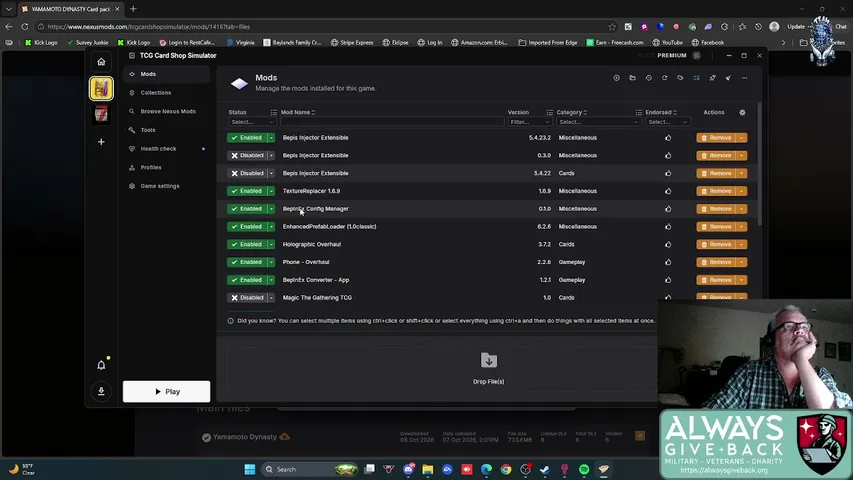Click the Play button
853x480 pixels.
(x=166, y=391)
